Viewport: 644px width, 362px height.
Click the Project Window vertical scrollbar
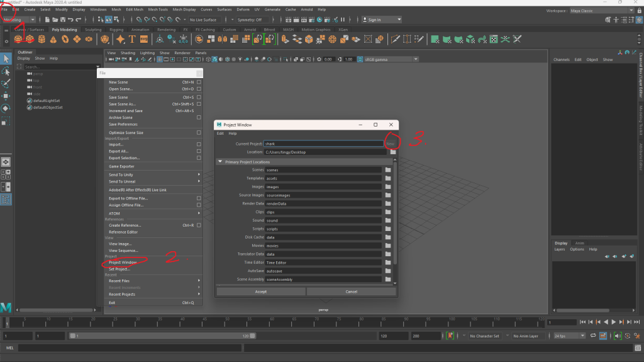coord(395,214)
